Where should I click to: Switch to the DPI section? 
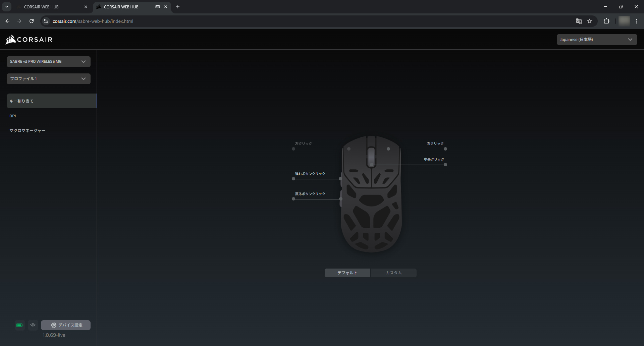point(13,116)
